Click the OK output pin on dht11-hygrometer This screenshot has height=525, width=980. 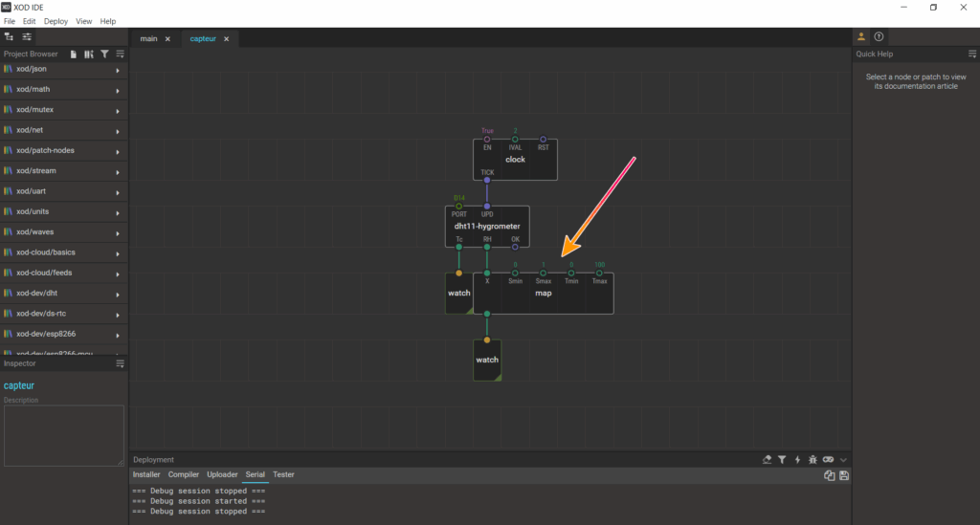[x=515, y=248]
